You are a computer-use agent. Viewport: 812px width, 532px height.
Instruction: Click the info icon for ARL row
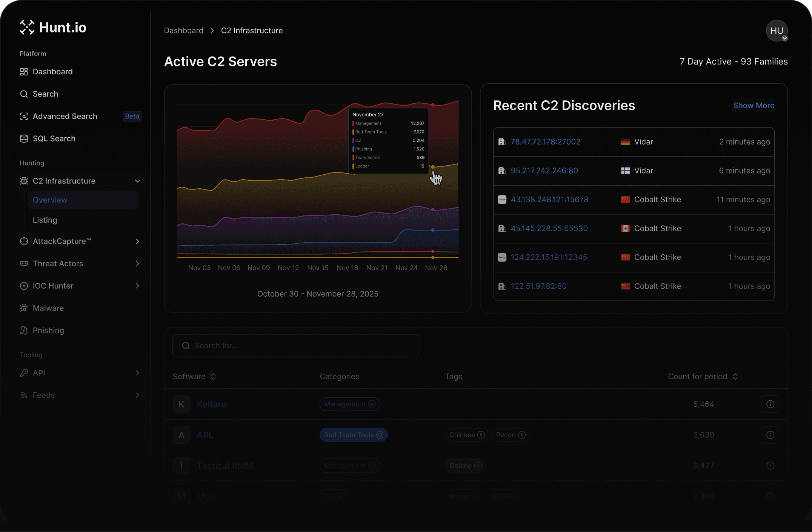click(770, 435)
